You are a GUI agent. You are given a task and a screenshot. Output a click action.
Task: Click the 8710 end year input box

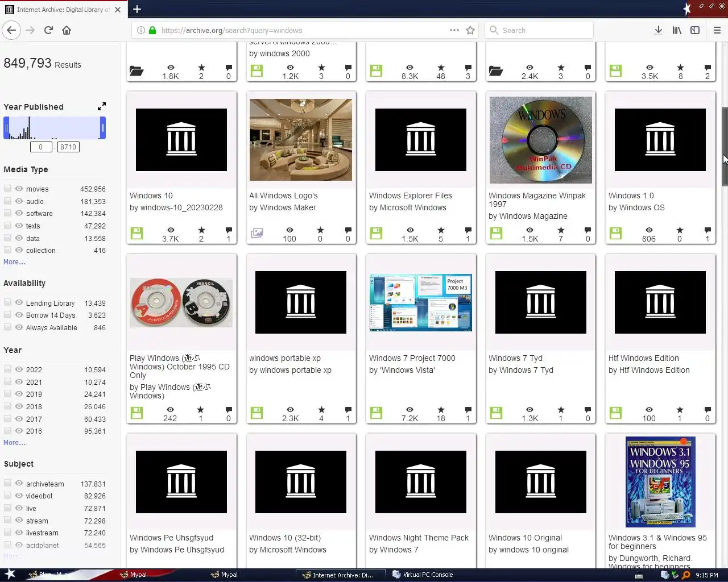68,147
